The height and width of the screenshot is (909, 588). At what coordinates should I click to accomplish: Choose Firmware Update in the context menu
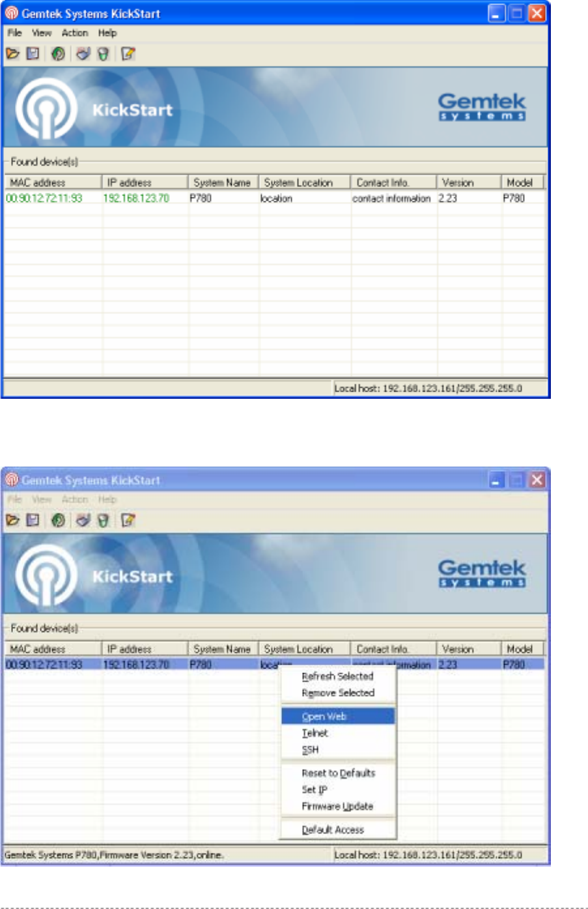(x=338, y=806)
